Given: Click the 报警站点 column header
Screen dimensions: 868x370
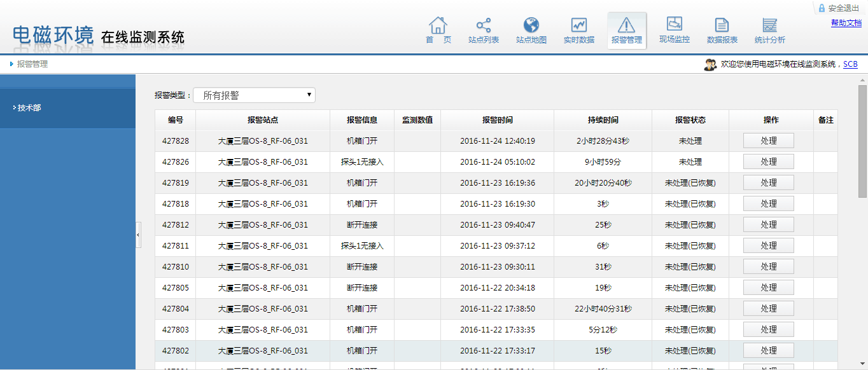Looking at the screenshot, I should (263, 120).
